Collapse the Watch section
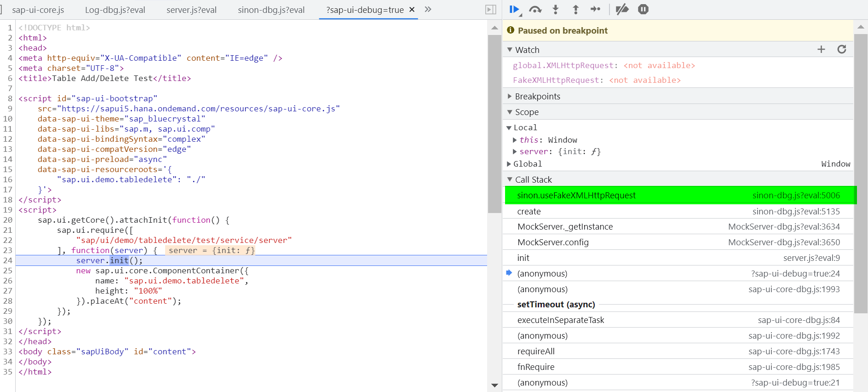868x392 pixels. 510,49
